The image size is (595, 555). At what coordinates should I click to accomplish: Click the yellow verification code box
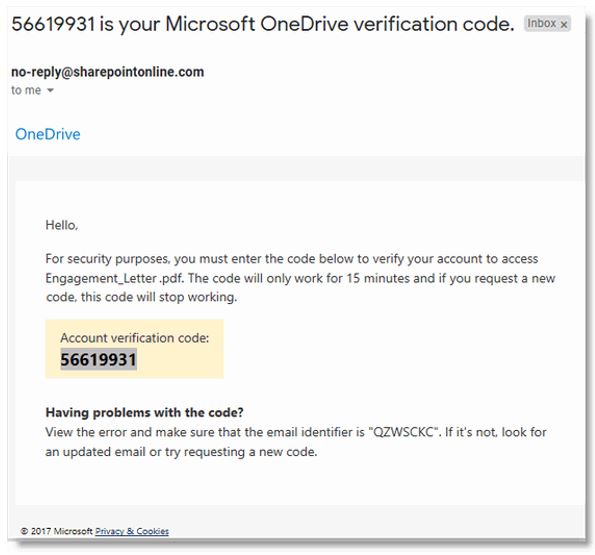134,349
